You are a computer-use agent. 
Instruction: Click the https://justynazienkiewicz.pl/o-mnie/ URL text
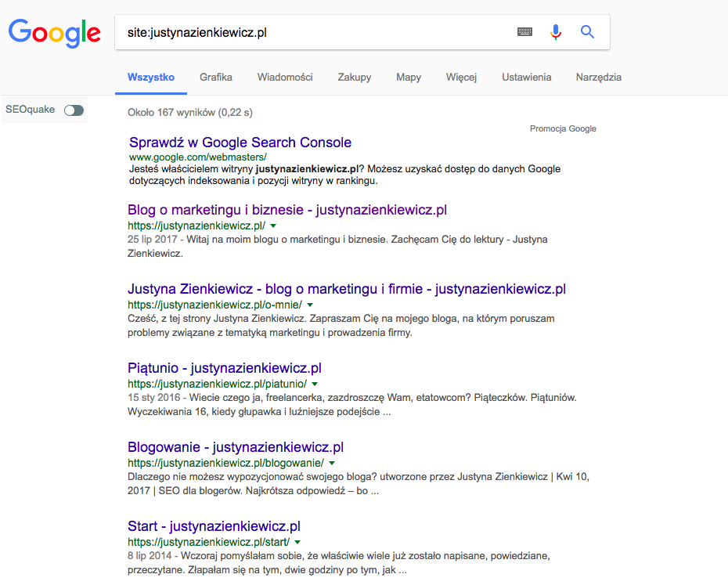(214, 305)
